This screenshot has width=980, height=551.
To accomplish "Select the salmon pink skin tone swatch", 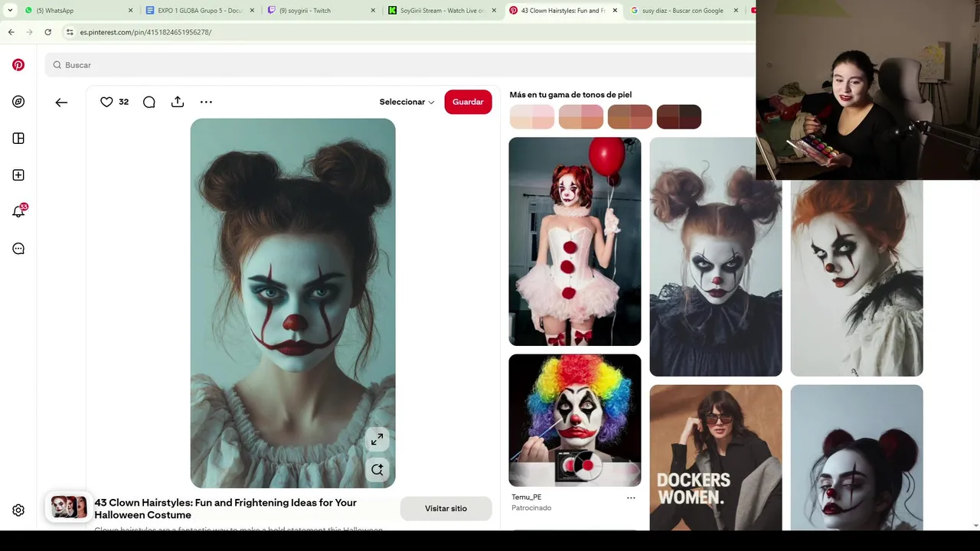I will (581, 116).
